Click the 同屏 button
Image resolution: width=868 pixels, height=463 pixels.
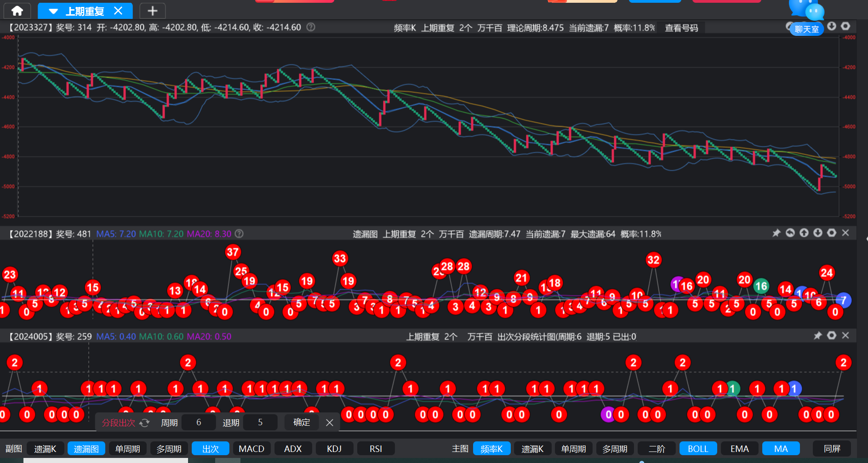(x=832, y=449)
